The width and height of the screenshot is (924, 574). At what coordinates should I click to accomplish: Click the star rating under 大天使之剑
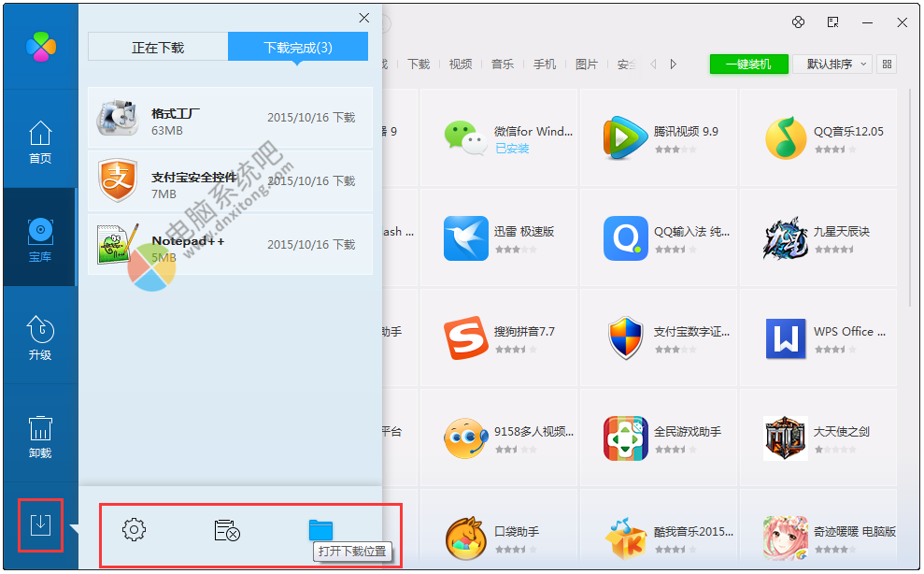pos(835,450)
